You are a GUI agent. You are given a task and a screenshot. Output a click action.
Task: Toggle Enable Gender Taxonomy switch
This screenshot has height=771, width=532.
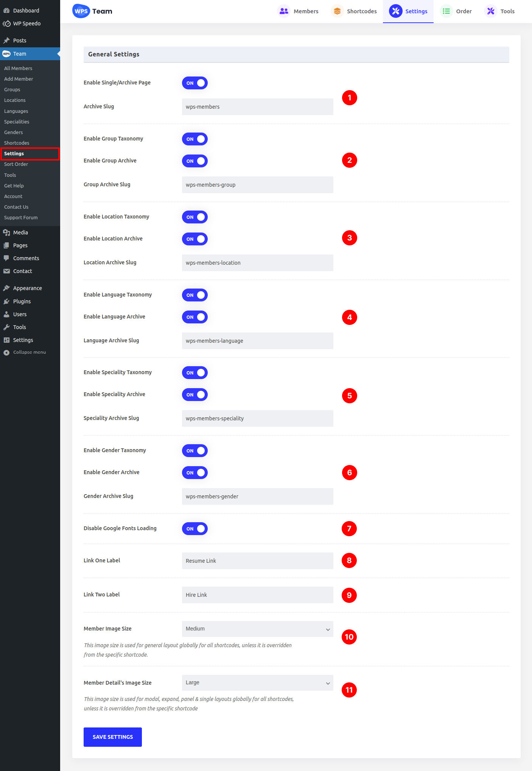(195, 451)
